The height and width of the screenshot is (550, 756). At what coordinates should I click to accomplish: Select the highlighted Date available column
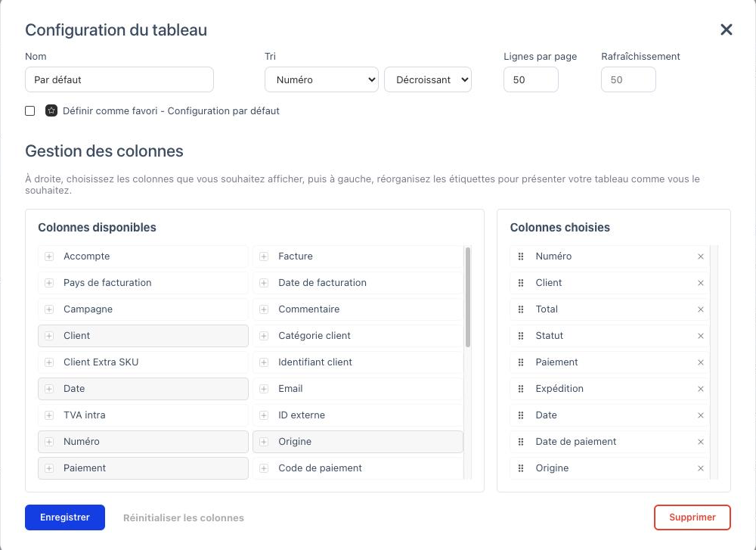143,389
